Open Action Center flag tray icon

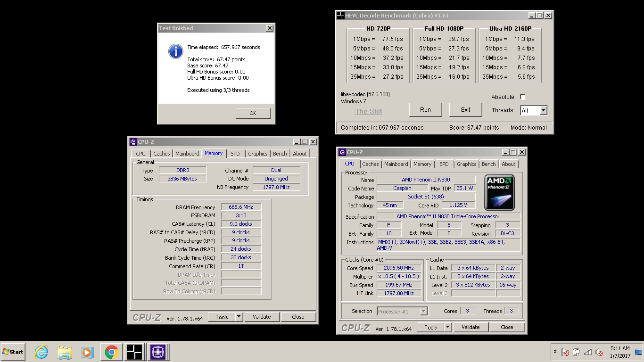565,352
